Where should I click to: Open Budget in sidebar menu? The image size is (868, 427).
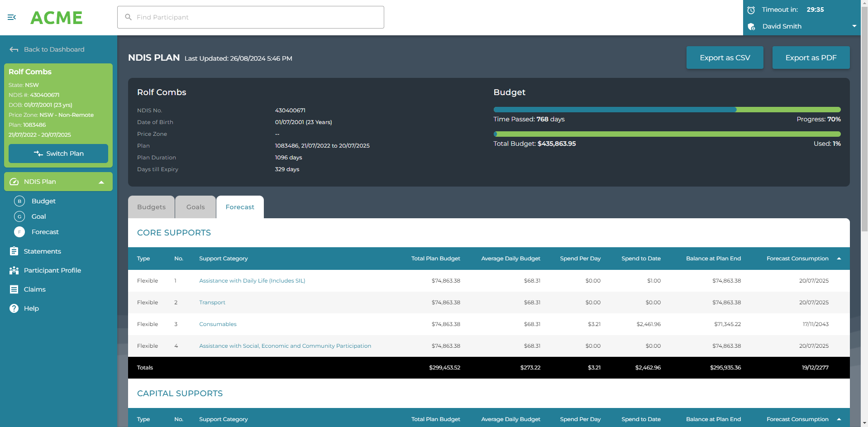pyautogui.click(x=43, y=201)
